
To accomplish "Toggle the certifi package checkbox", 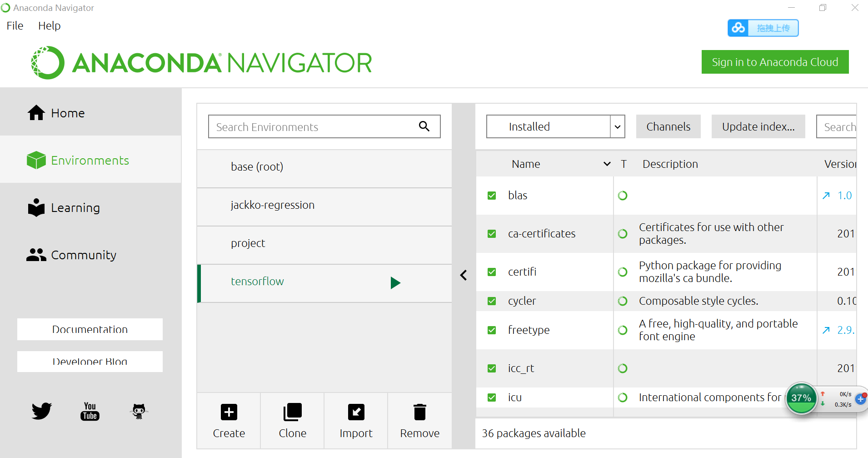I will point(492,272).
